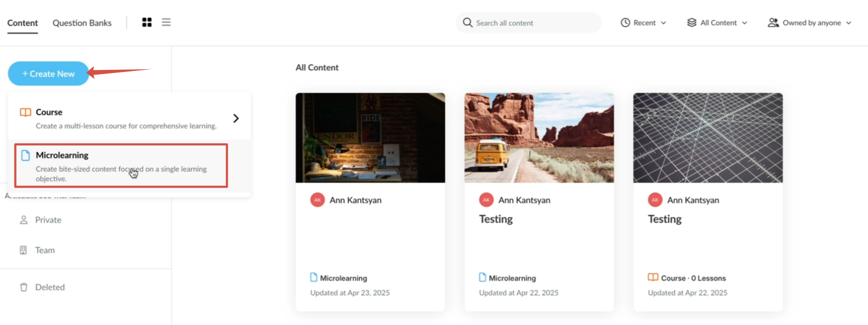The width and height of the screenshot is (868, 325).
Task: Open Private folder in sidebar
Action: 48,220
